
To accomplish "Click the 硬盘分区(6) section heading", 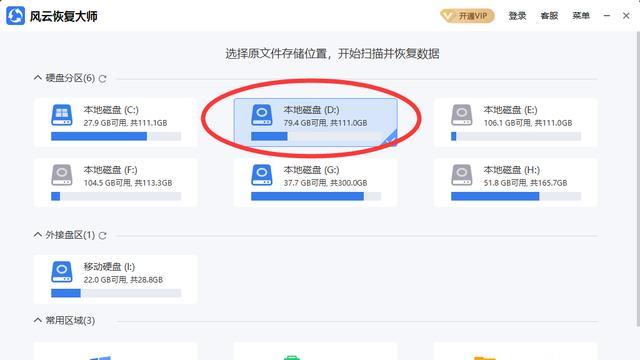I will tap(70, 78).
